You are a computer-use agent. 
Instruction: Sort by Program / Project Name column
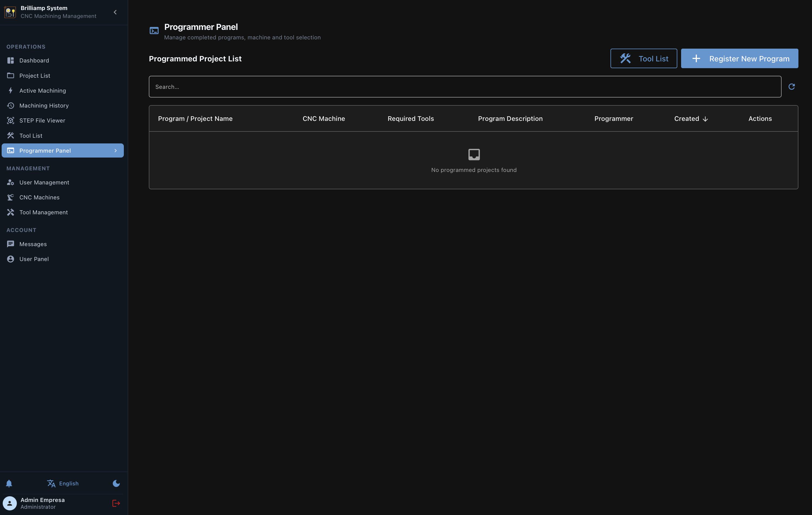[x=195, y=119]
